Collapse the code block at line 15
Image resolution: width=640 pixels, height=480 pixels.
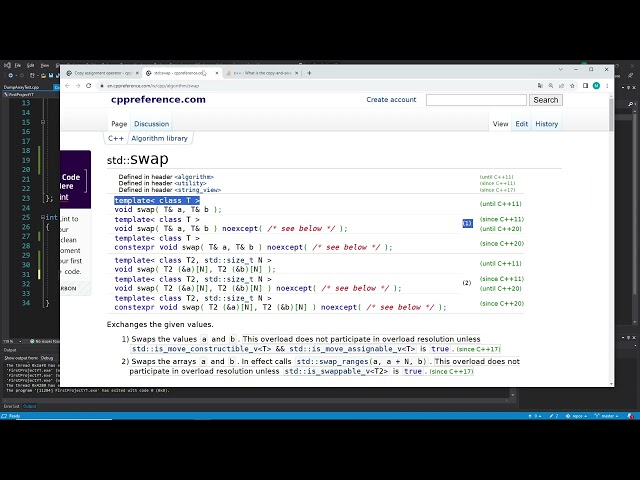[42, 122]
